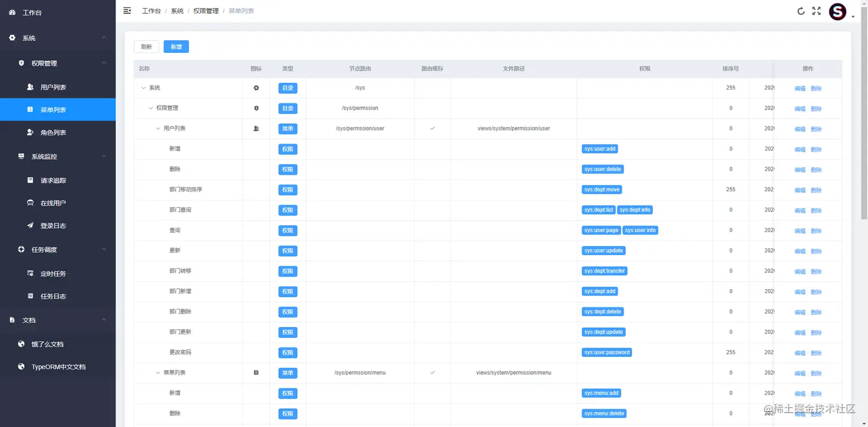868x427 pixels.
Task: Click the icon beside 请求追踪
Action: [x=30, y=180]
